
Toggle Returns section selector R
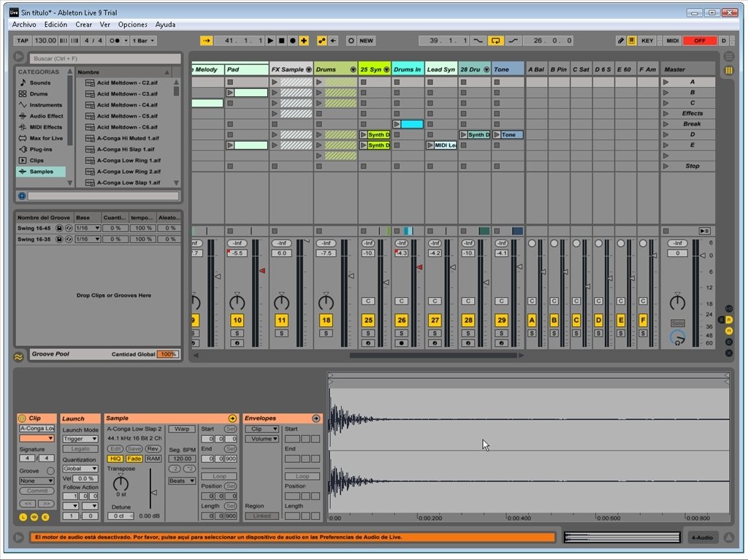click(728, 320)
